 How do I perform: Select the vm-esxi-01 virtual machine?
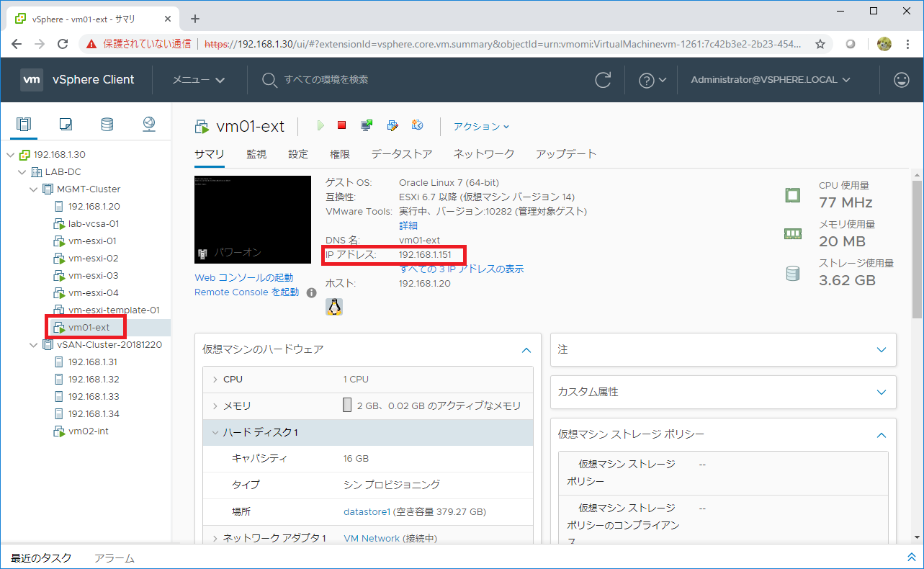[92, 241]
